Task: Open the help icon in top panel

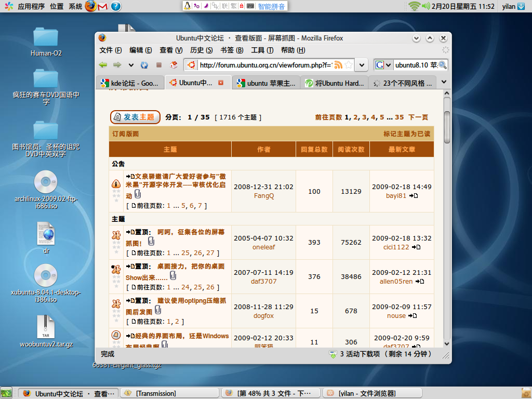Action: pyautogui.click(x=116, y=6)
